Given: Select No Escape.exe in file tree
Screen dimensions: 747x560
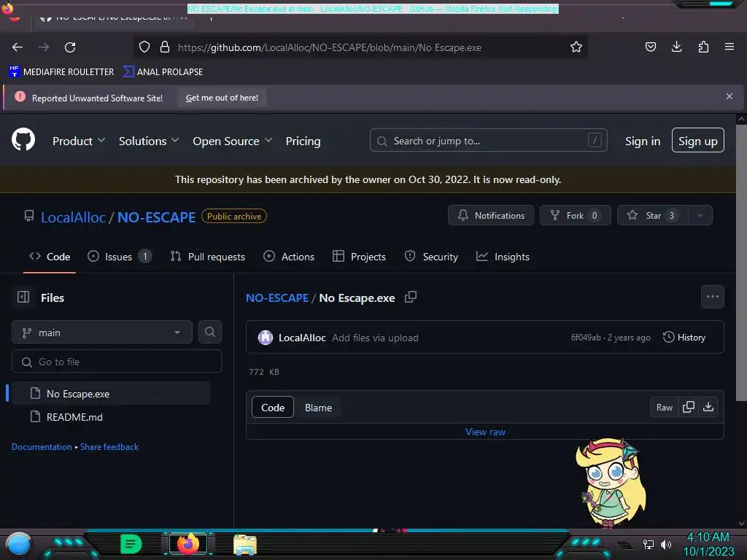Looking at the screenshot, I should pos(111,394).
